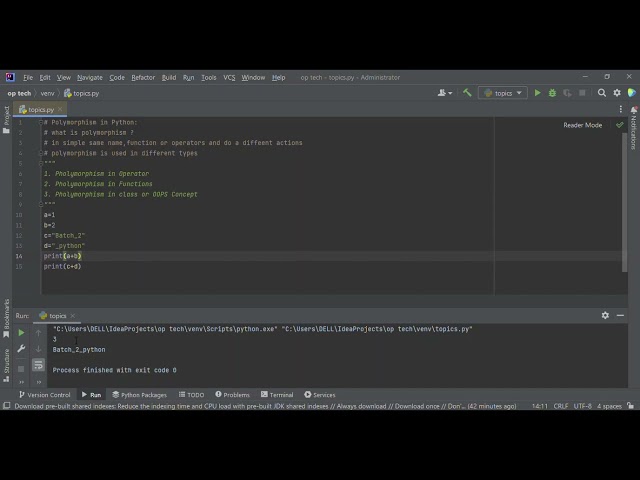Click the Stop square icon in top toolbar
This screenshot has width=640, height=480.
click(x=582, y=93)
